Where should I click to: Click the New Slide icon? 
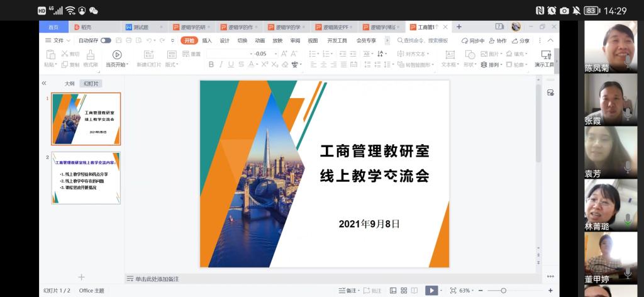(149, 55)
